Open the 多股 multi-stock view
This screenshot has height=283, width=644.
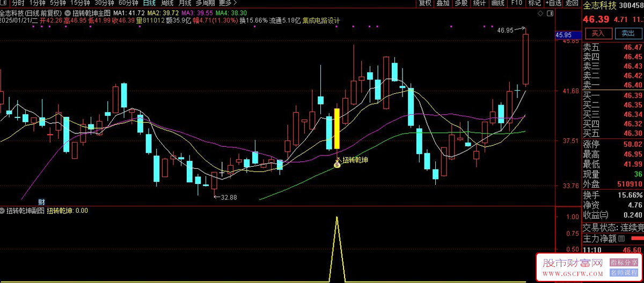[x=461, y=3]
